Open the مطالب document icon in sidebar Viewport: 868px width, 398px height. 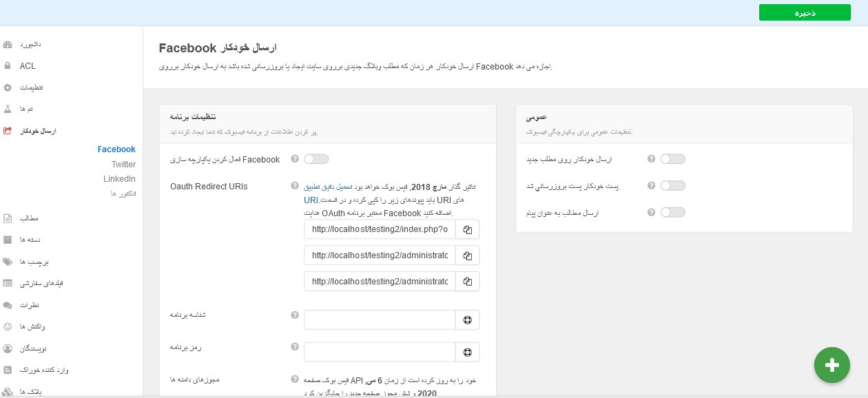tap(8, 219)
